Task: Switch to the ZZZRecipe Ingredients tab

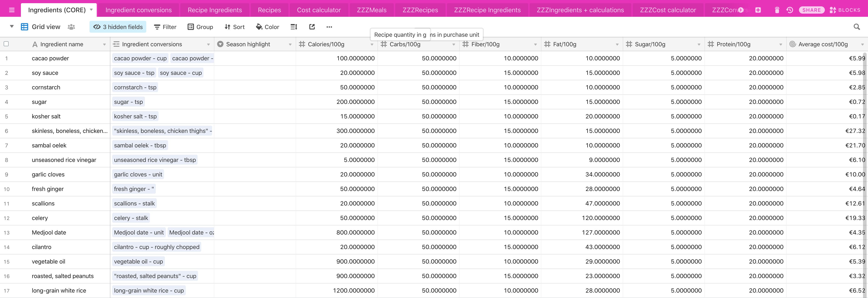Action: 487,10
